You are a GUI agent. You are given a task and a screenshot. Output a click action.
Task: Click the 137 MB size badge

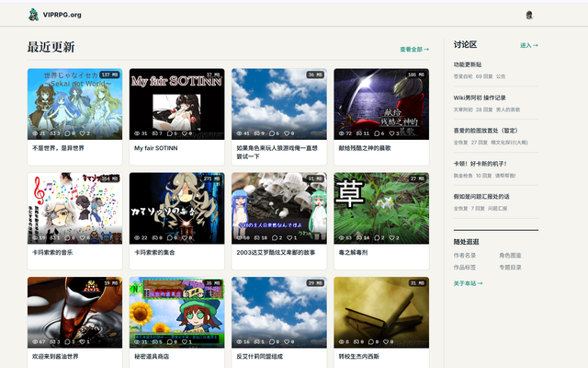[x=110, y=75]
